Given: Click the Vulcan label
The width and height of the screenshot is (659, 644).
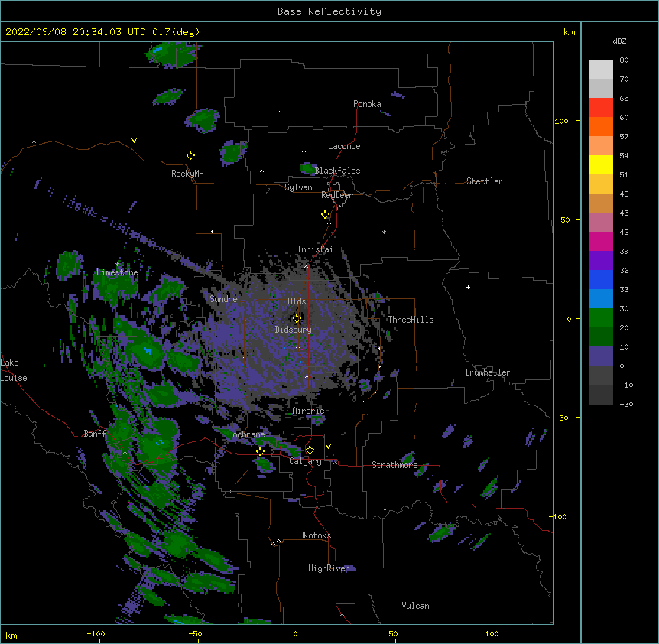Looking at the screenshot, I should [x=415, y=606].
